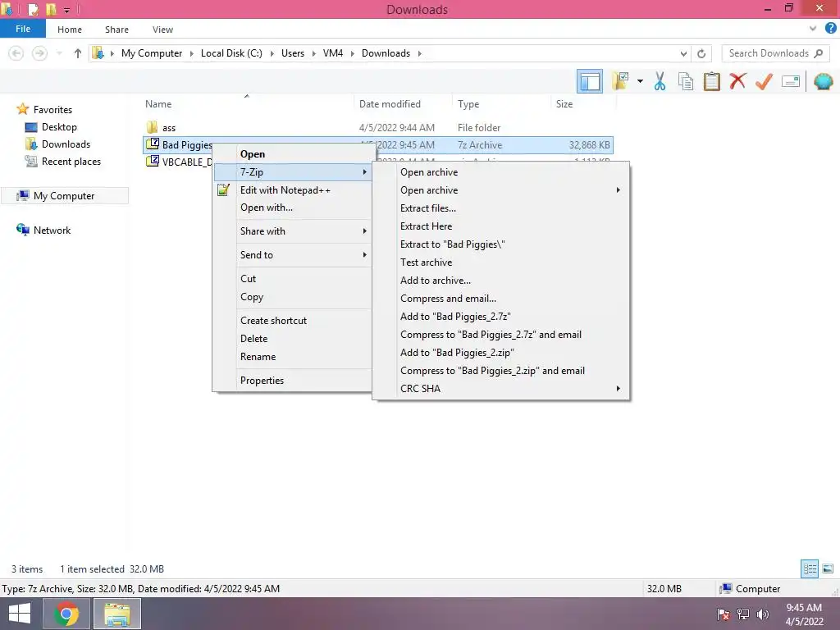
Task: Click Users in the address breadcrumb
Action: click(x=293, y=53)
